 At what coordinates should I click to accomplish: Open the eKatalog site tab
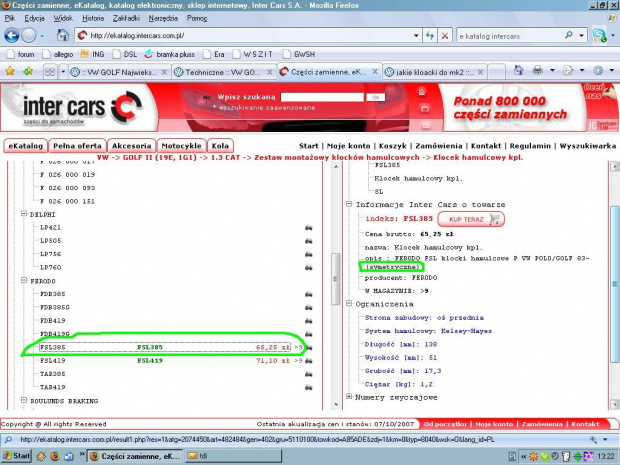pos(26,146)
